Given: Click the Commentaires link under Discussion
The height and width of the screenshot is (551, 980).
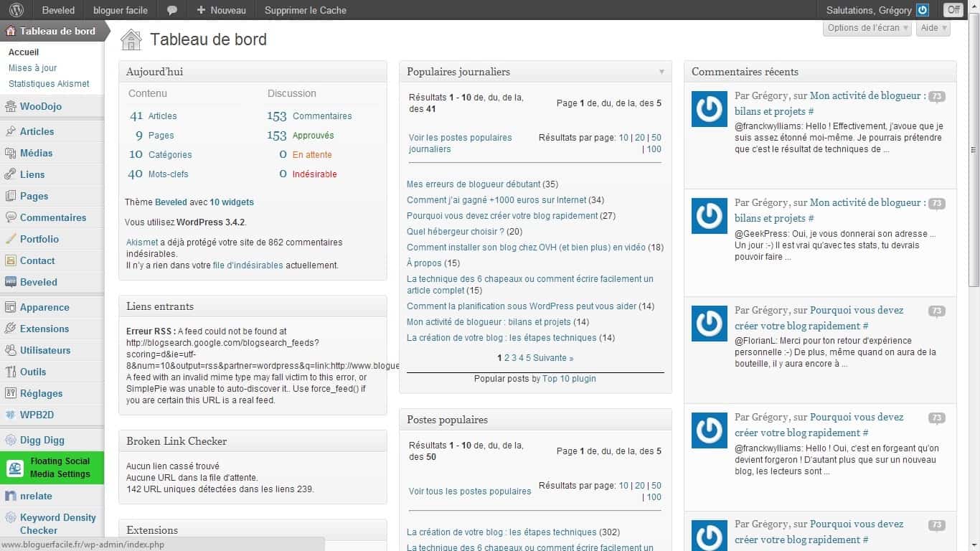Looking at the screenshot, I should tap(322, 116).
